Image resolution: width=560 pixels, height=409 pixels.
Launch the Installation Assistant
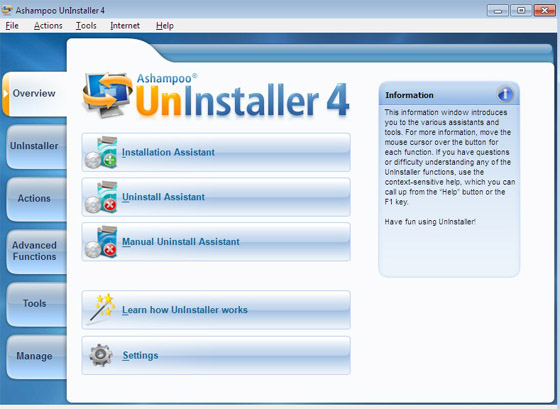click(x=216, y=153)
